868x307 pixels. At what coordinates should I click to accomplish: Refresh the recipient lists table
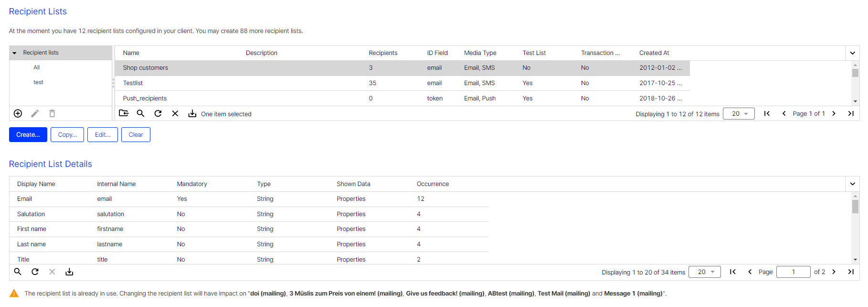[x=158, y=113]
